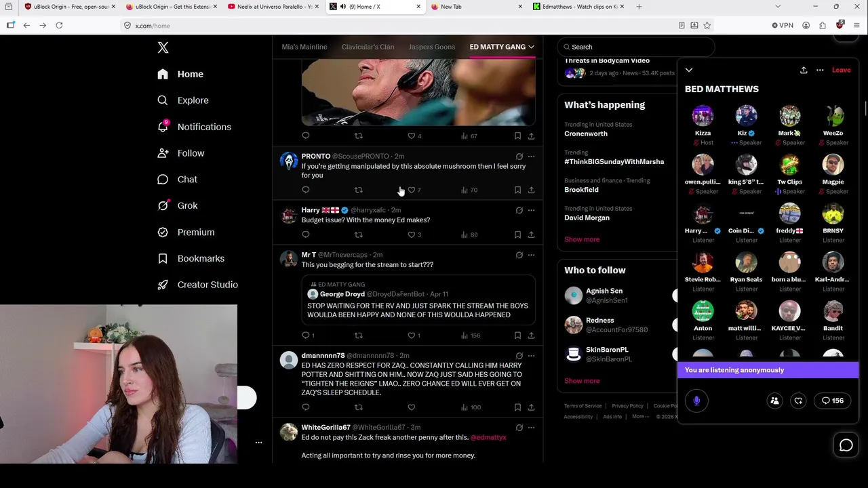The image size is (868, 488).
Task: Repost Harry's Budget issue post
Action: (359, 235)
